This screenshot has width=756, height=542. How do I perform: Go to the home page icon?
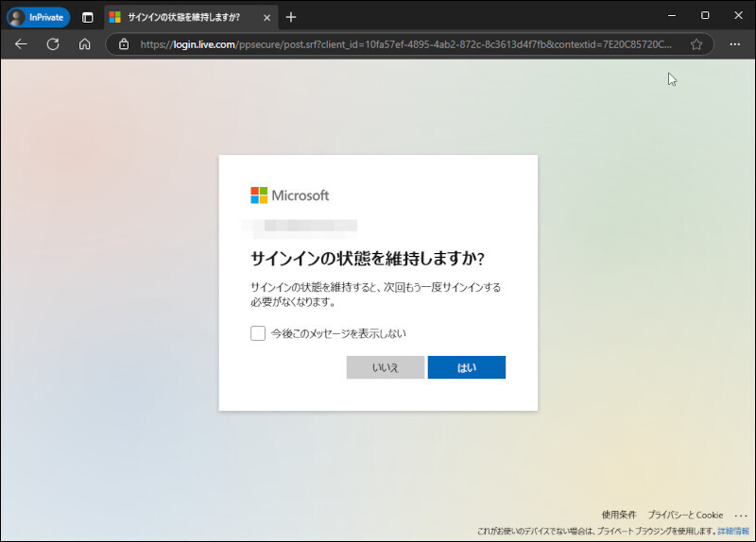coord(84,44)
